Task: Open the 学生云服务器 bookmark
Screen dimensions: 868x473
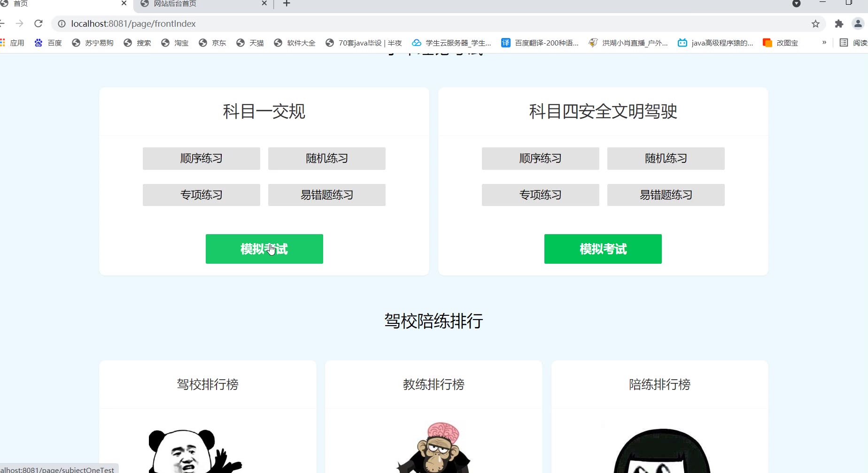Action: click(451, 43)
